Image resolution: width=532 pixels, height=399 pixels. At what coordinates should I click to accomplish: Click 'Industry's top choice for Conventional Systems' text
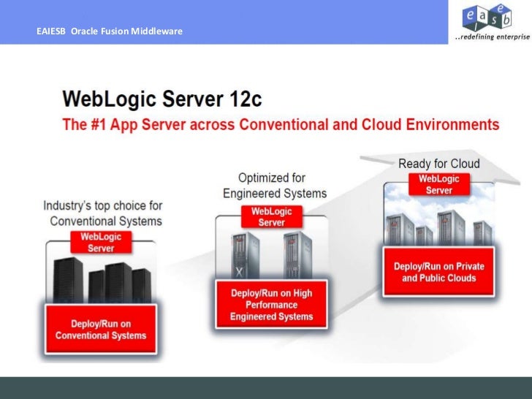click(x=103, y=213)
